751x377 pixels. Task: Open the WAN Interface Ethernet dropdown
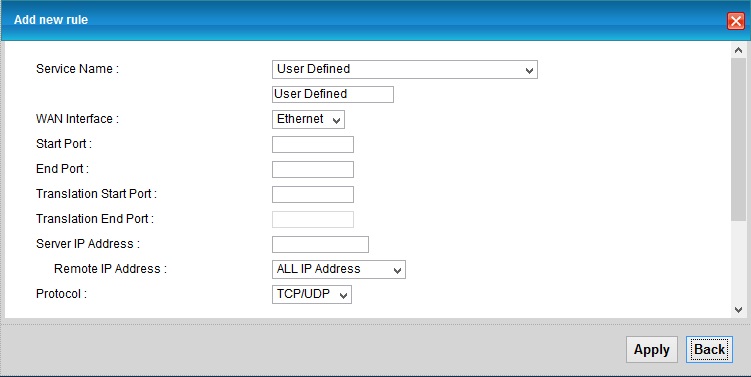[308, 119]
